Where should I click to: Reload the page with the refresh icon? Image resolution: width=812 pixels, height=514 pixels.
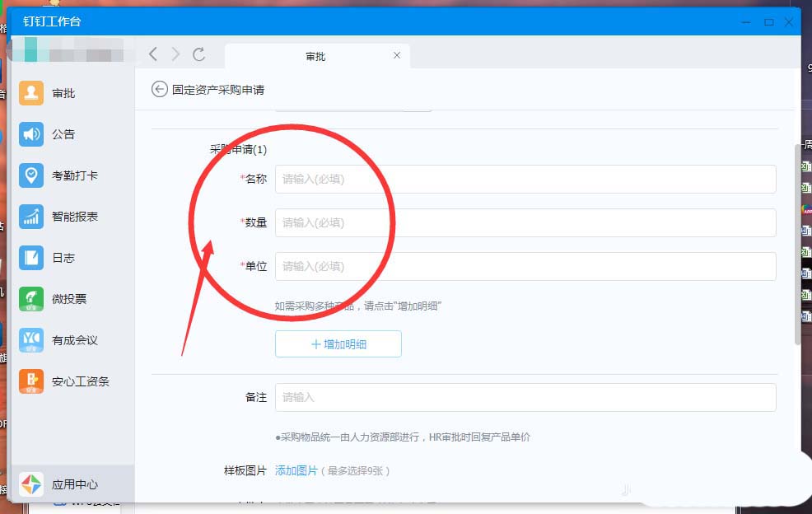tap(198, 54)
